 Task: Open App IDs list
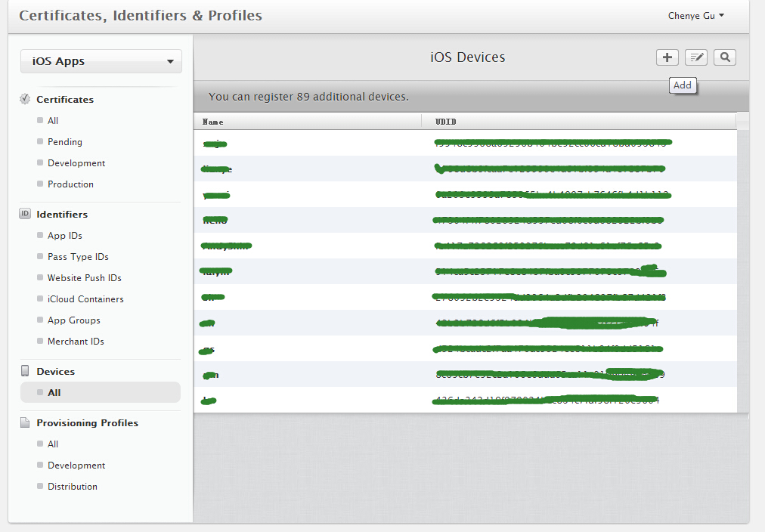(65, 236)
